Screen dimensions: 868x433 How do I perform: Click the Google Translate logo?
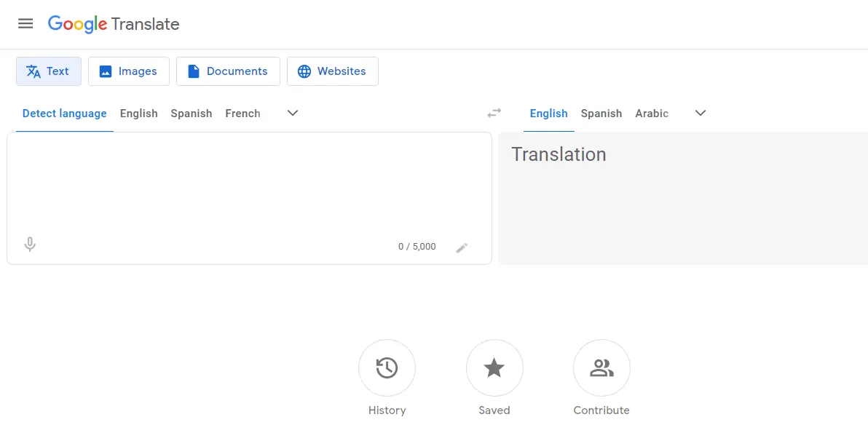(114, 23)
